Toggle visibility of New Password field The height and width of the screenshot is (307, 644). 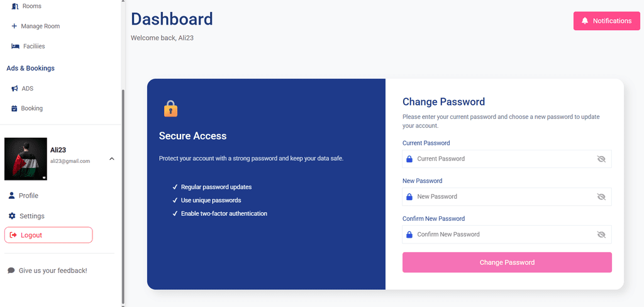point(601,197)
